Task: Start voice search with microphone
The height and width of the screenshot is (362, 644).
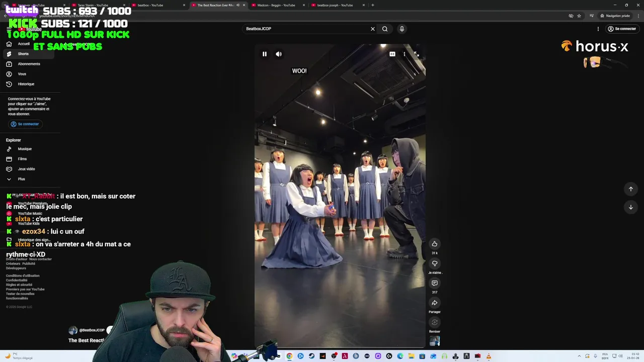Action: click(x=401, y=29)
